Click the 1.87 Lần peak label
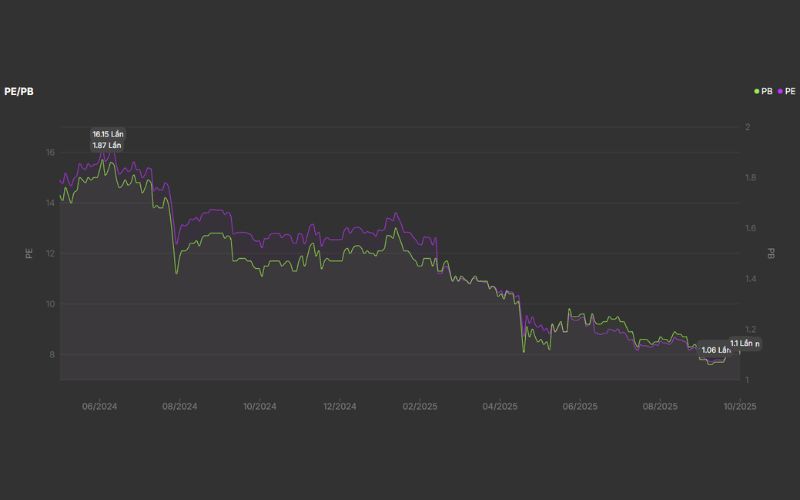 pos(108,145)
